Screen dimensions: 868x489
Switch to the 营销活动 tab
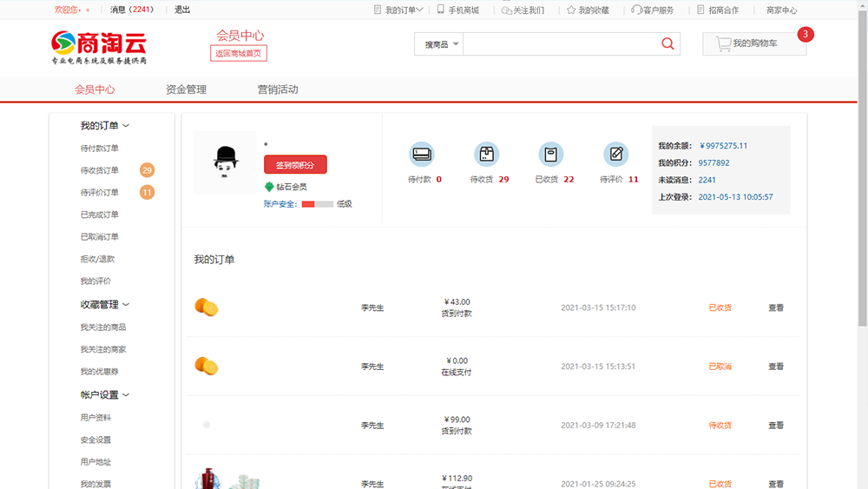pos(277,89)
